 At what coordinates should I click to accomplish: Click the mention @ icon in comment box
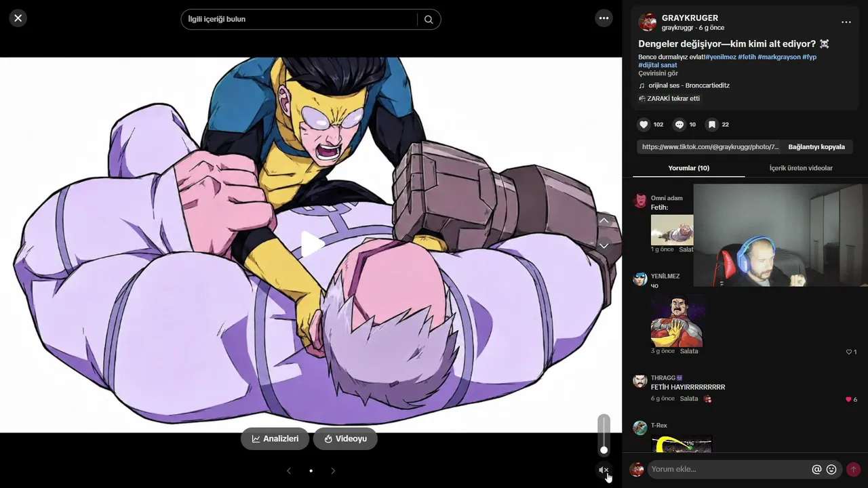pos(816,469)
